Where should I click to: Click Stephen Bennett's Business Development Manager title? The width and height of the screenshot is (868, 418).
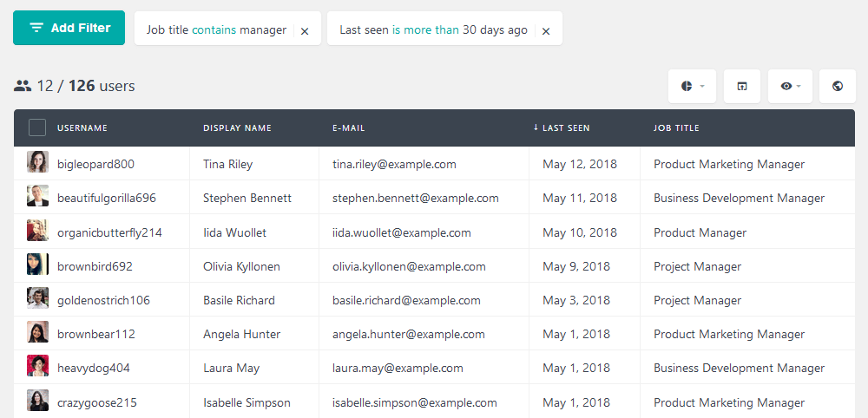point(739,198)
